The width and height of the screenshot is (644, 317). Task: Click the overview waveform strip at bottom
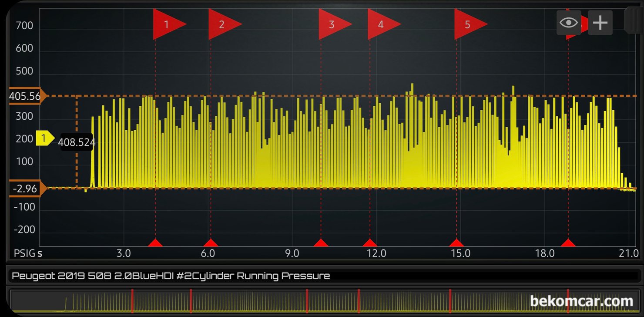point(322,301)
